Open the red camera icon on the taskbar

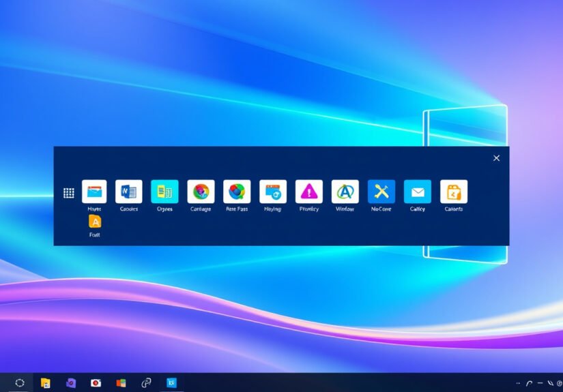96,383
